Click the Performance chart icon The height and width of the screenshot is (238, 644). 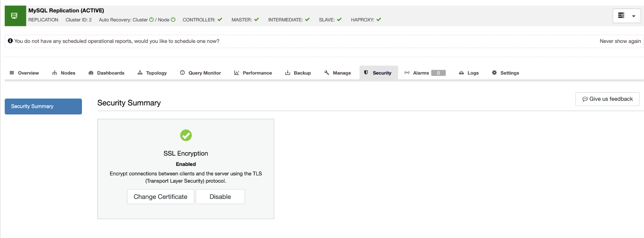pos(236,73)
